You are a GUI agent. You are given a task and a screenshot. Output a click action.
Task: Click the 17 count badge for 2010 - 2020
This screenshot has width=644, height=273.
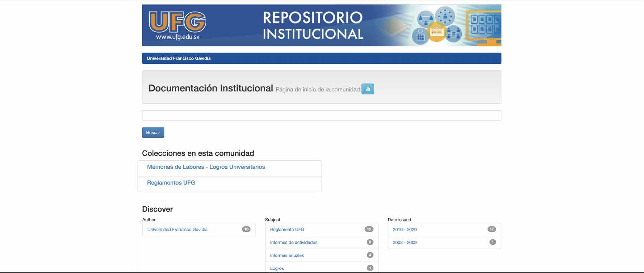491,229
